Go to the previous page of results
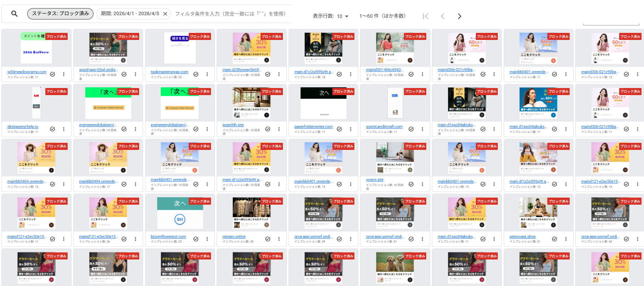Screen dimensions: 644x286 [x=442, y=16]
